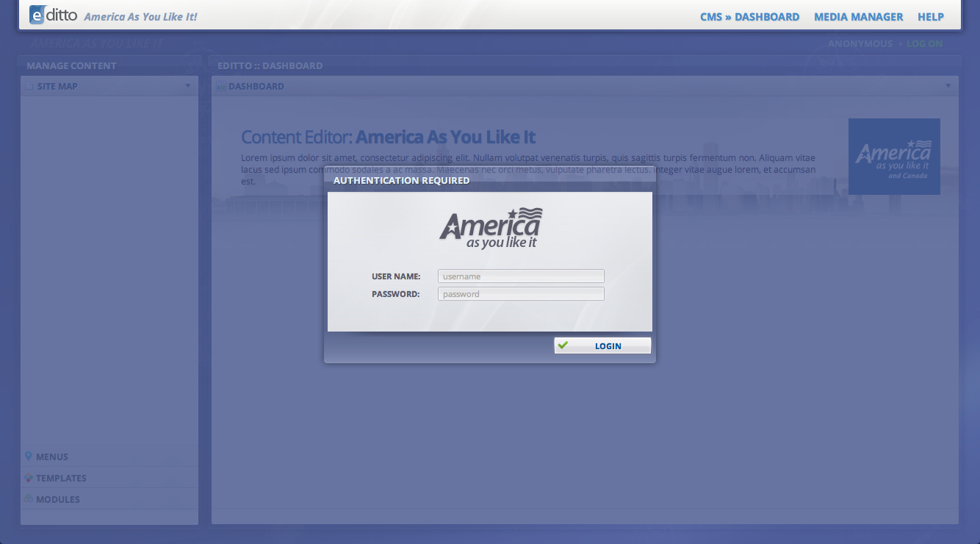Open the Help menu item
Image resolution: width=980 pixels, height=544 pixels.
pyautogui.click(x=931, y=17)
